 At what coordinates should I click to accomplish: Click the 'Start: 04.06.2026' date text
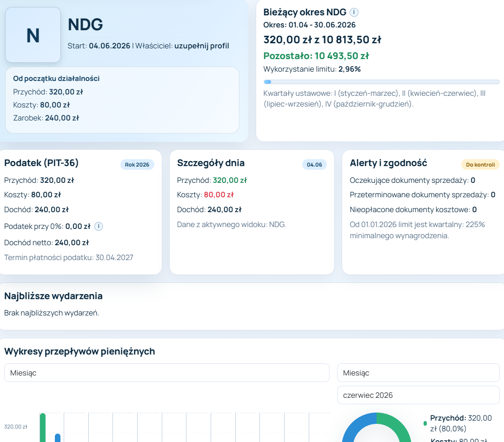click(x=99, y=46)
